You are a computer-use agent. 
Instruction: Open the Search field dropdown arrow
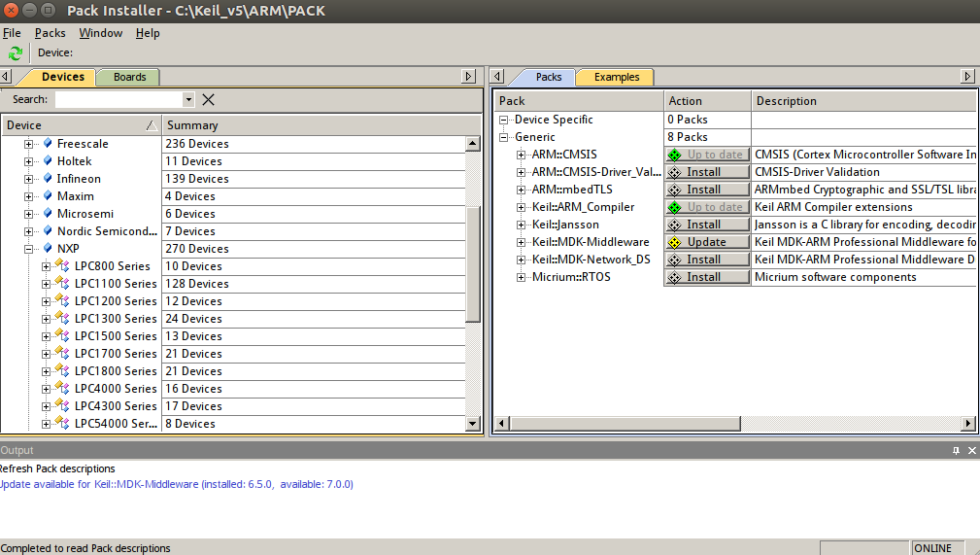pyautogui.click(x=188, y=99)
